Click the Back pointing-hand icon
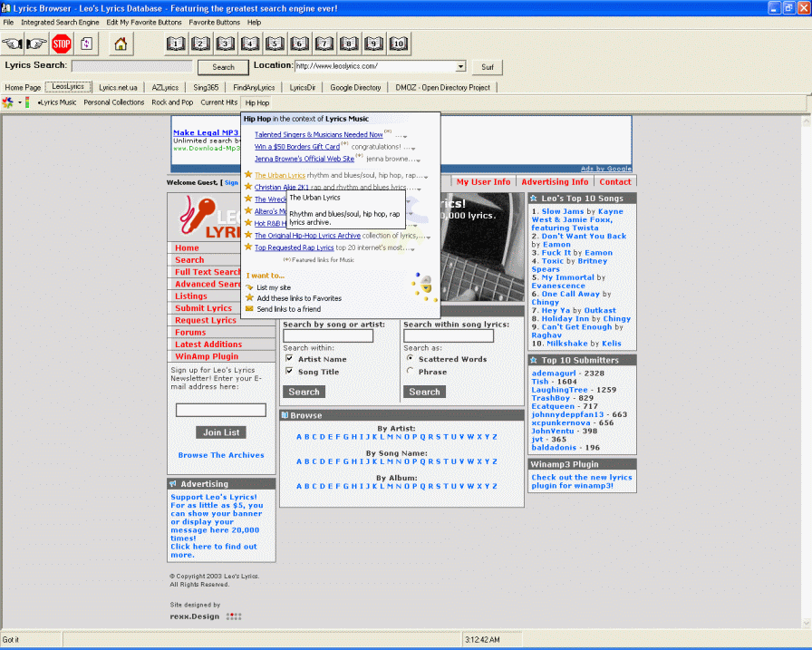 [12, 44]
